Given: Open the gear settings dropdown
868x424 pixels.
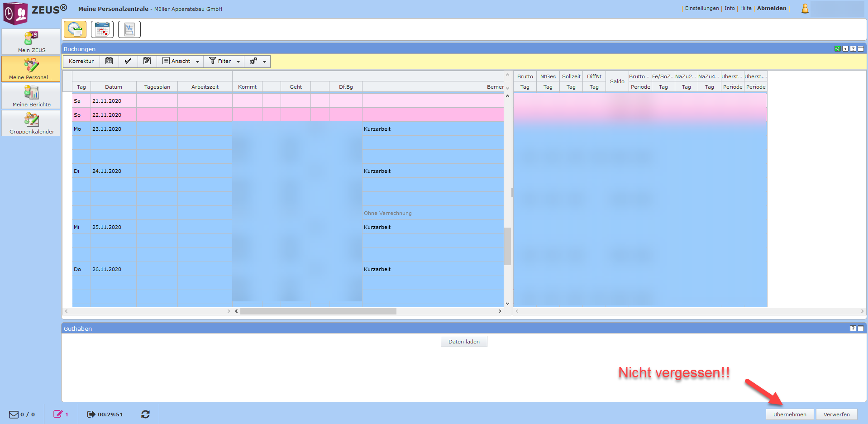Looking at the screenshot, I should point(258,61).
